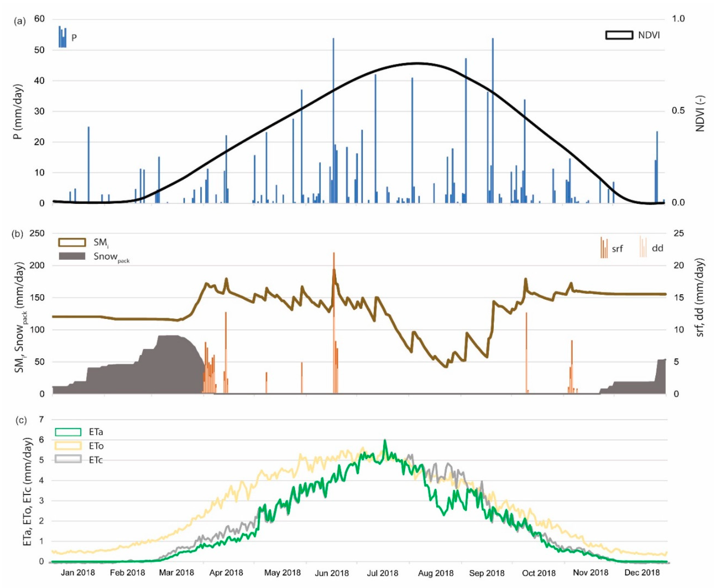Click the srf, dd (mm/day) axis title

[700, 298]
